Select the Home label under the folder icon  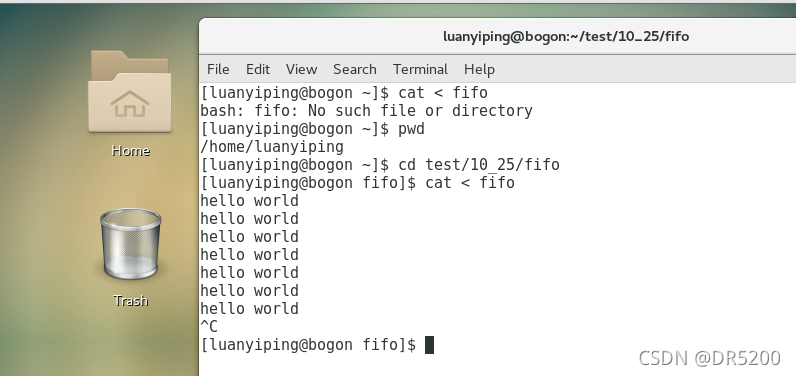pos(130,151)
